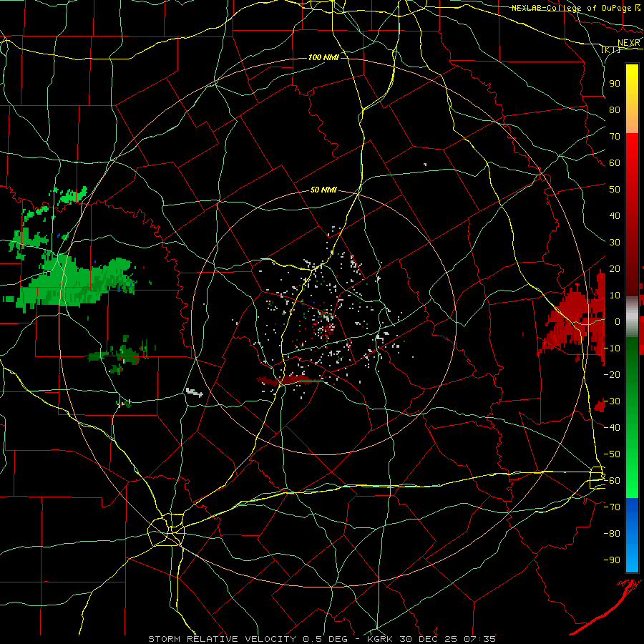This screenshot has width=644, height=644.
Task: Select the -60 value on velocity scale
Action: click(612, 481)
